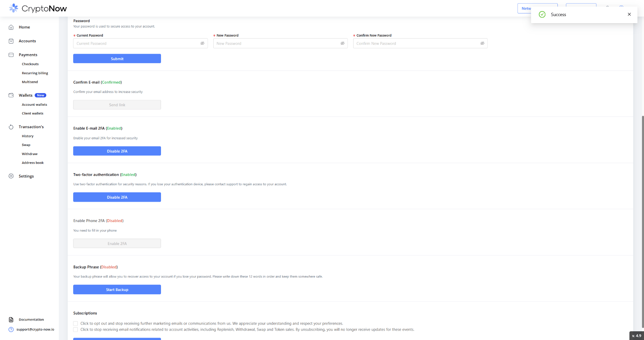
Task: Go to Multisend
Action: [x=30, y=82]
